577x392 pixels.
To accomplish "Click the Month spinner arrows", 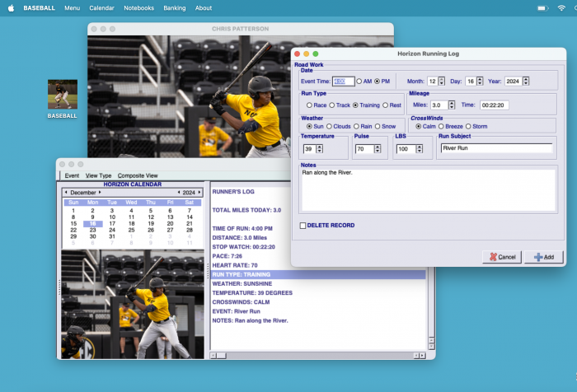I will tap(442, 82).
